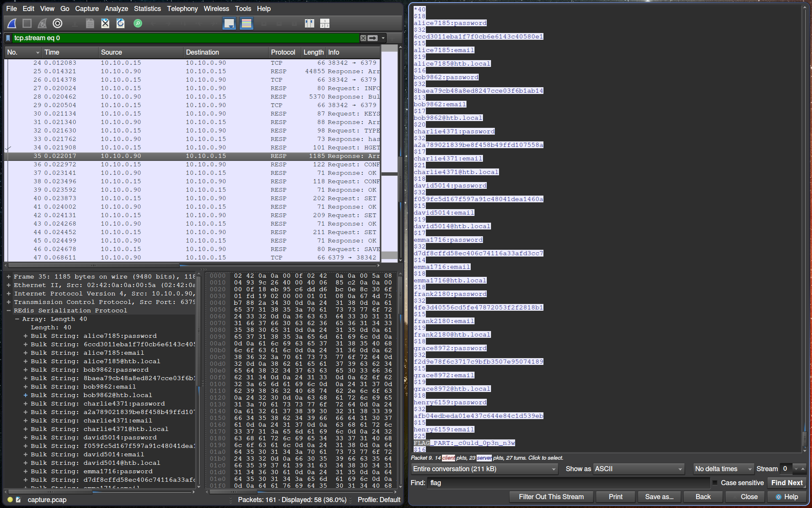This screenshot has width=812, height=508.
Task: Open the Tools menu
Action: [243, 8]
